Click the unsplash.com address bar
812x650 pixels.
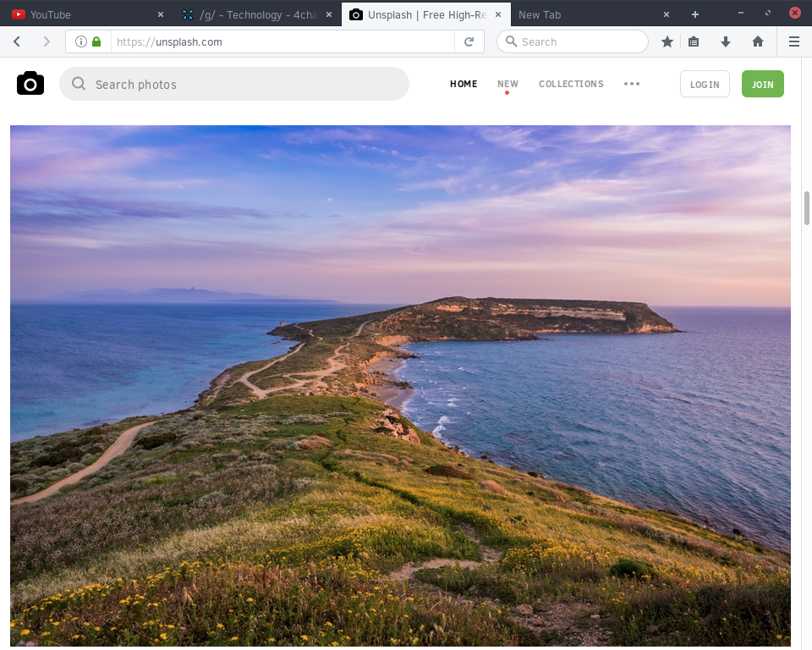[283, 41]
